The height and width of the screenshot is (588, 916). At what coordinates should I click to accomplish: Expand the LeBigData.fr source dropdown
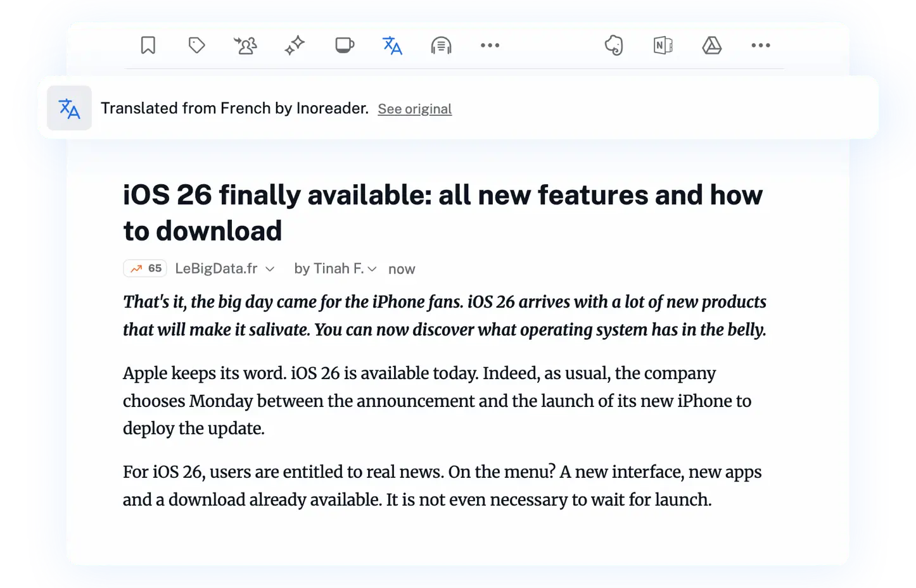pyautogui.click(x=225, y=268)
